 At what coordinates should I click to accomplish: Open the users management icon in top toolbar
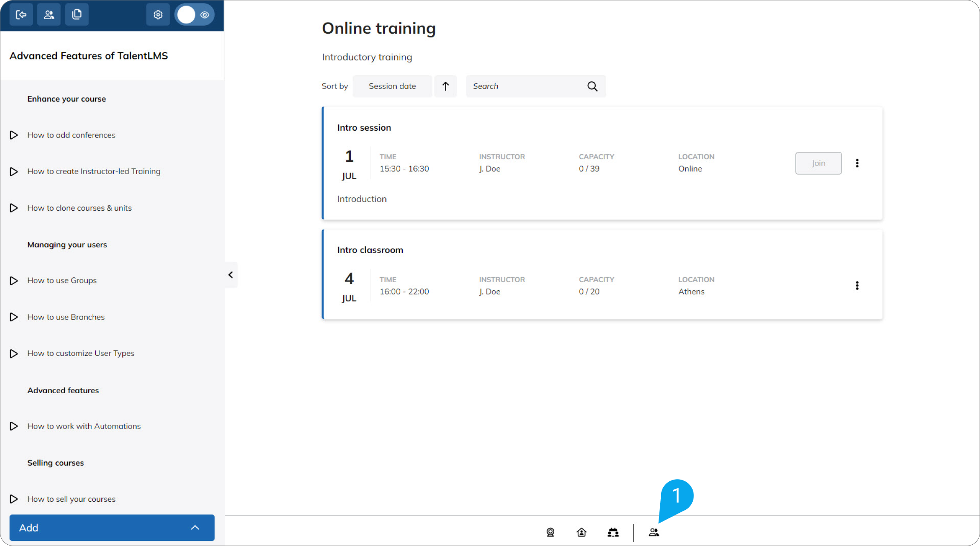click(49, 14)
